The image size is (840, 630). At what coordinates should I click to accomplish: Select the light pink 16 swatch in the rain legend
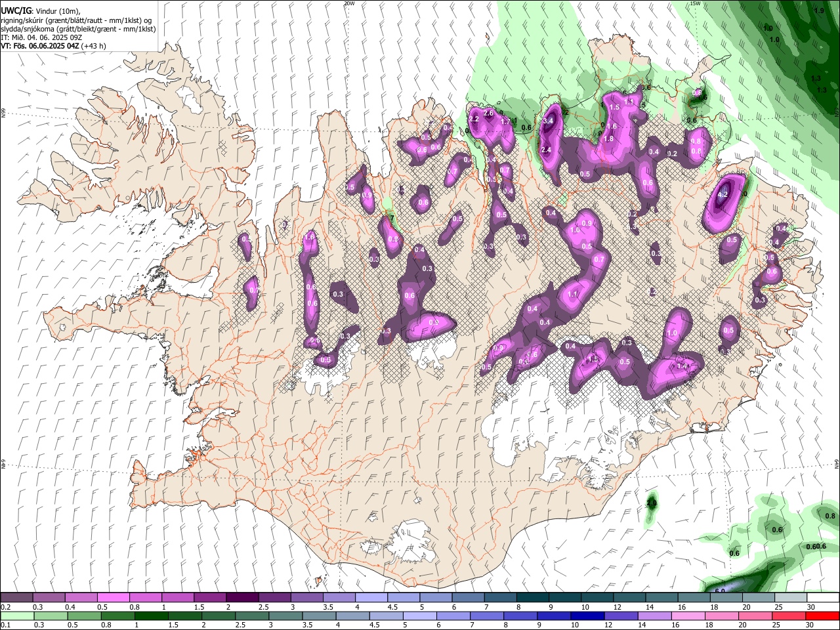(688, 616)
